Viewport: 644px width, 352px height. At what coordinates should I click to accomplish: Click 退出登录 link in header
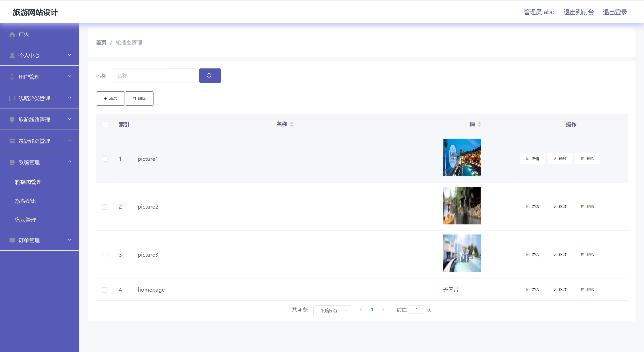tap(615, 12)
